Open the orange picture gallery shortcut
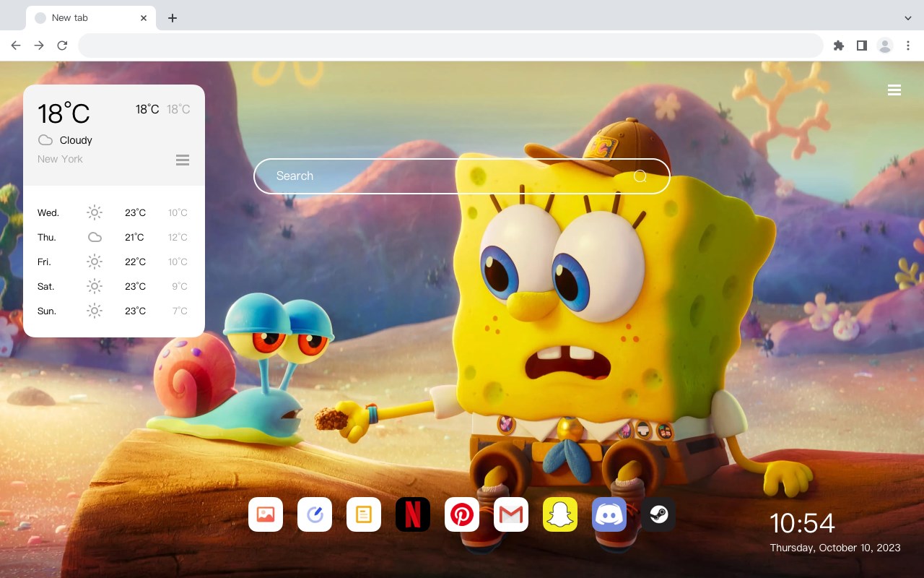The width and height of the screenshot is (924, 578). [x=266, y=514]
